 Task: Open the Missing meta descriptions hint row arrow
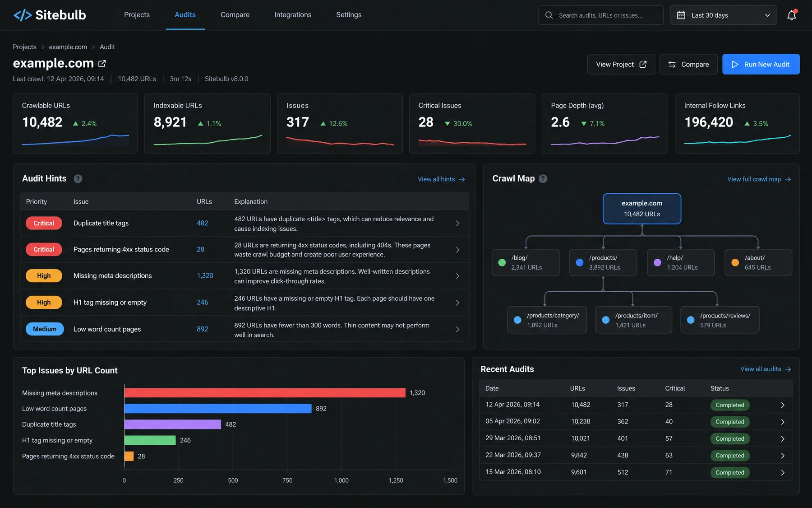tap(457, 276)
